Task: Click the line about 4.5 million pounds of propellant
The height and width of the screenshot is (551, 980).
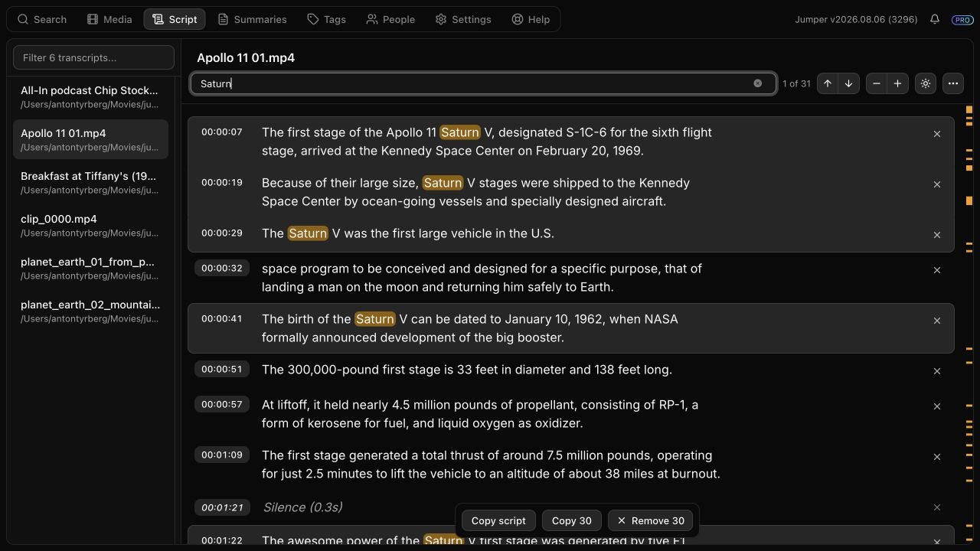Action: click(480, 414)
